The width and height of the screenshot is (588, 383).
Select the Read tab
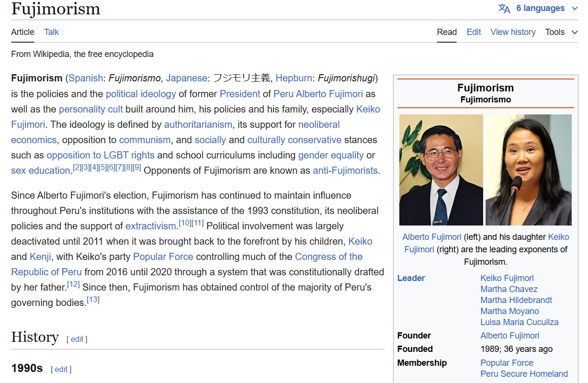447,32
